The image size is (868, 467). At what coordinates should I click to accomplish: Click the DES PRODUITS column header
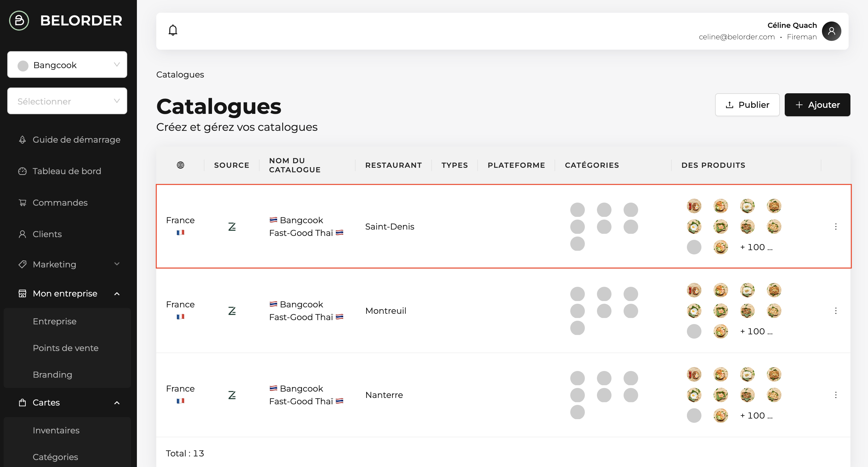(713, 165)
